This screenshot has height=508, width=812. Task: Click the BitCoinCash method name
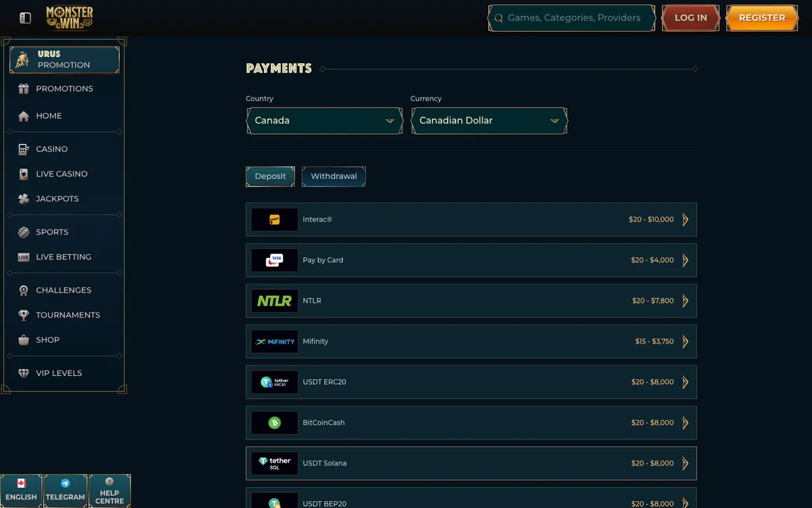[x=323, y=423]
